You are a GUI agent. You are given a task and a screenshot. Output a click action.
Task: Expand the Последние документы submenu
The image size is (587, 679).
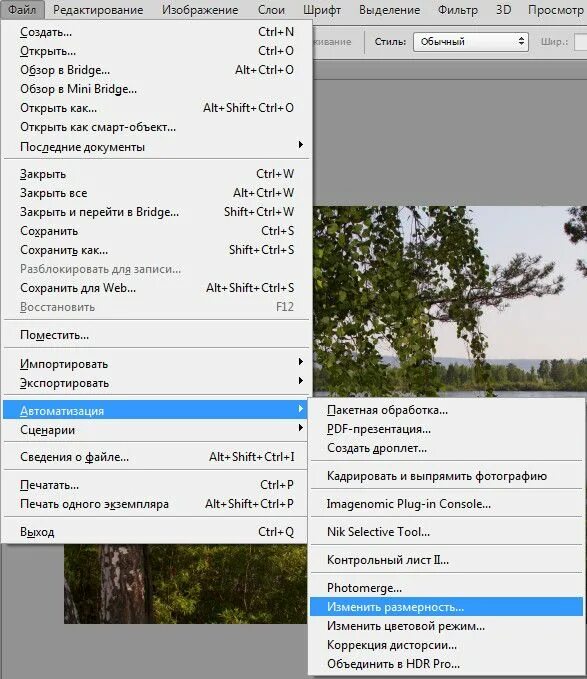pyautogui.click(x=157, y=147)
